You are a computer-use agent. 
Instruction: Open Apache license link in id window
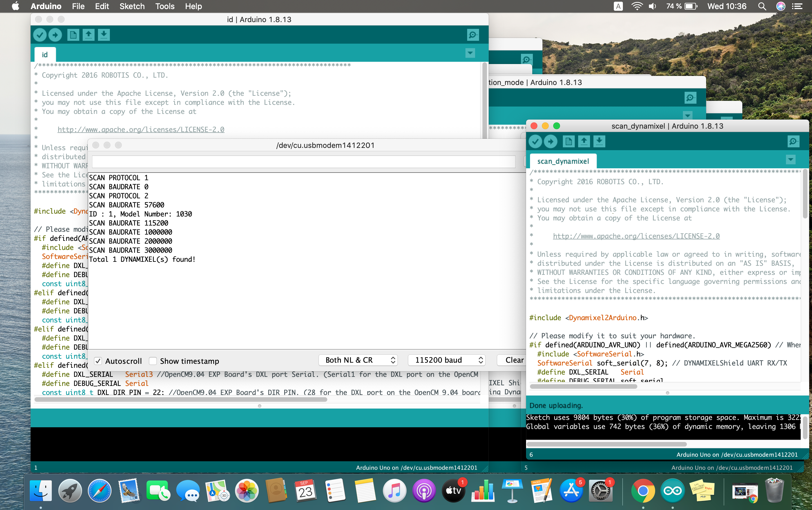141,129
